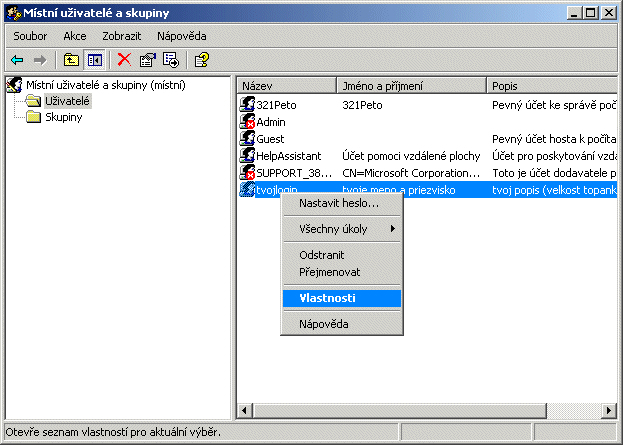Toggle the Show/Hide Console Tree button
The height and width of the screenshot is (445, 623).
pyautogui.click(x=94, y=60)
